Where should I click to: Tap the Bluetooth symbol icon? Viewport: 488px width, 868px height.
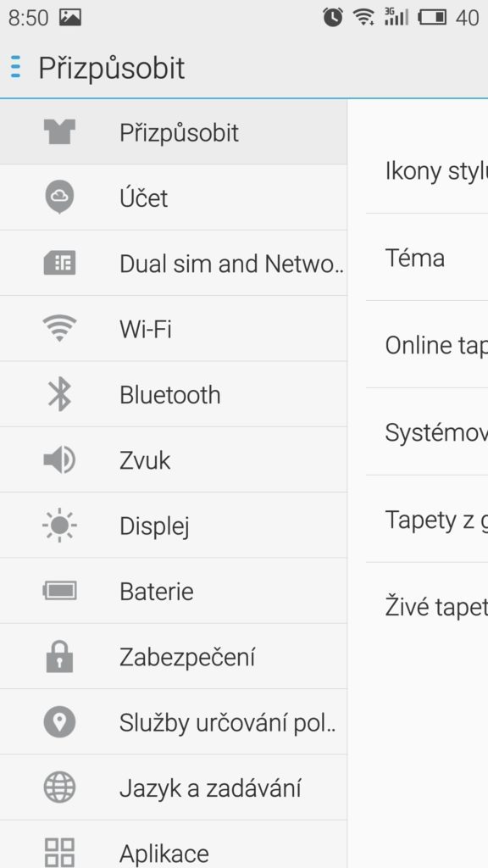click(x=59, y=394)
